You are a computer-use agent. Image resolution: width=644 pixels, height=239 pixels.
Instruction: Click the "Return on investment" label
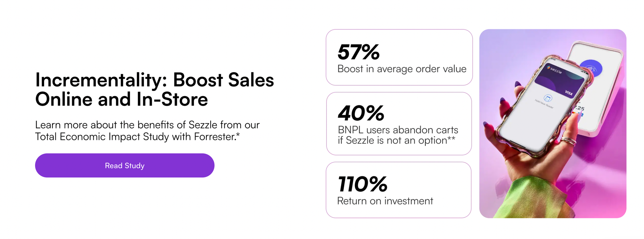click(x=385, y=201)
